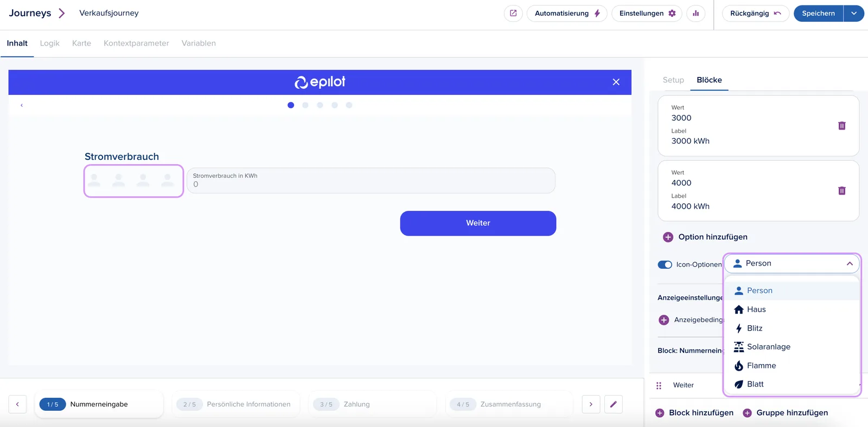Open Einstellungen settings button
The width and height of the screenshot is (868, 427).
tap(647, 13)
